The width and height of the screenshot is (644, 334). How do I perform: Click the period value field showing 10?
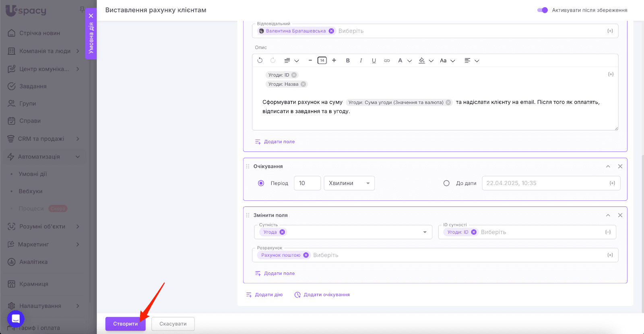coord(307,183)
